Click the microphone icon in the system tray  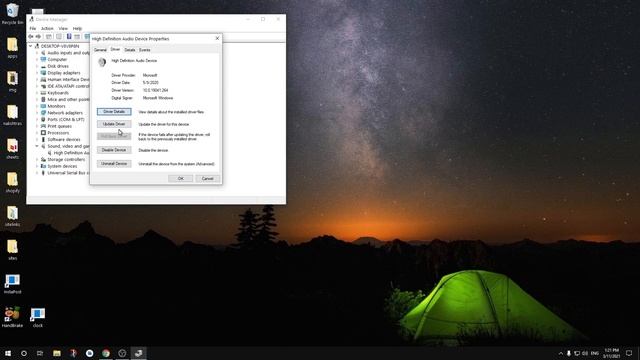click(x=569, y=353)
